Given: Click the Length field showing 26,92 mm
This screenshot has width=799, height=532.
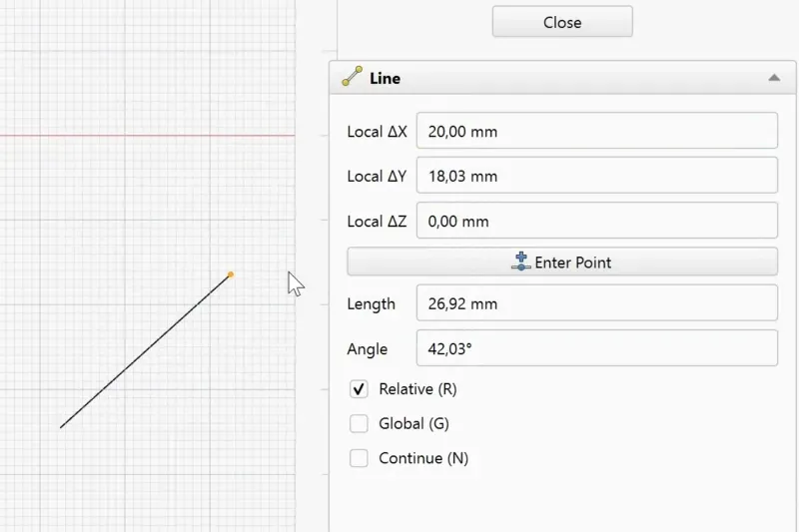Looking at the screenshot, I should pyautogui.click(x=596, y=303).
